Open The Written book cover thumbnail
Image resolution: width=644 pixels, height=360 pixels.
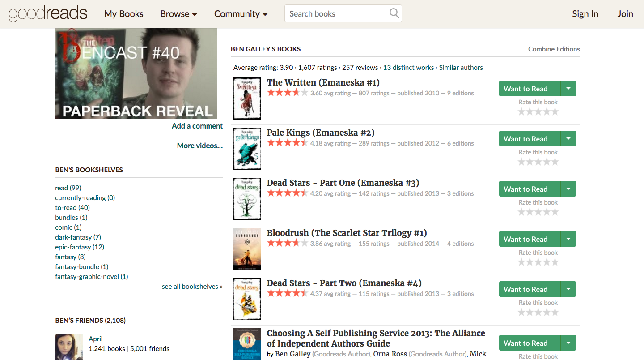point(247,99)
